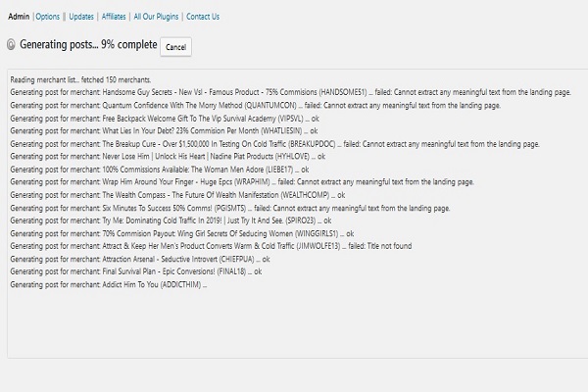Open the Contact Us link
The width and height of the screenshot is (588, 392).
click(203, 17)
